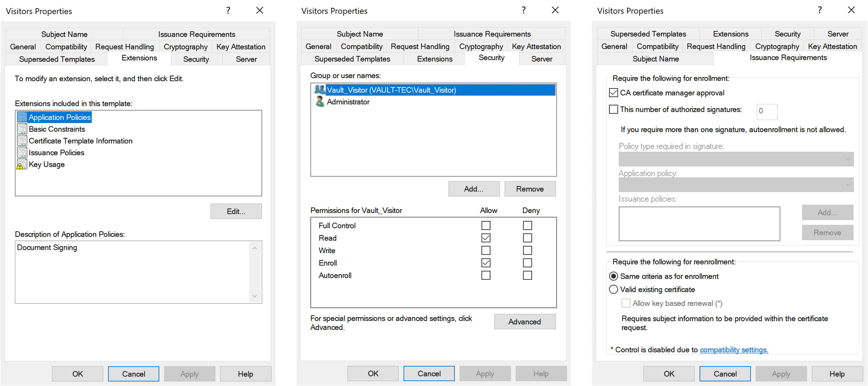Select the Certificate Template Information extension

pos(80,141)
